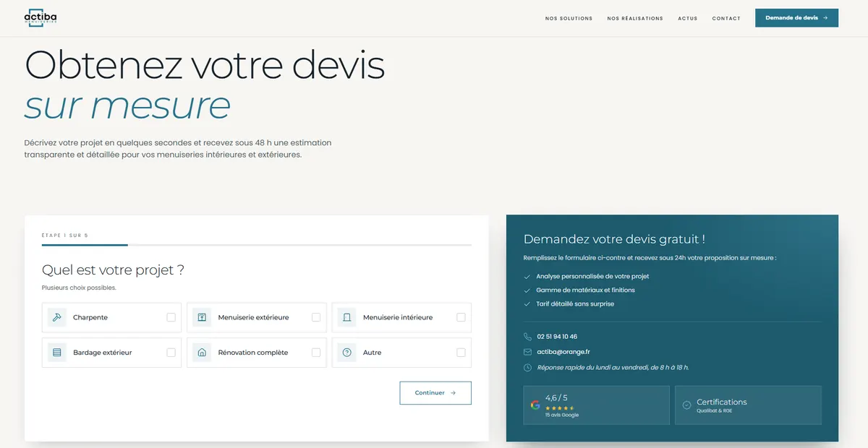Screen dimensions: 868x448
Task: Go to the Actus page
Action: pyautogui.click(x=688, y=19)
